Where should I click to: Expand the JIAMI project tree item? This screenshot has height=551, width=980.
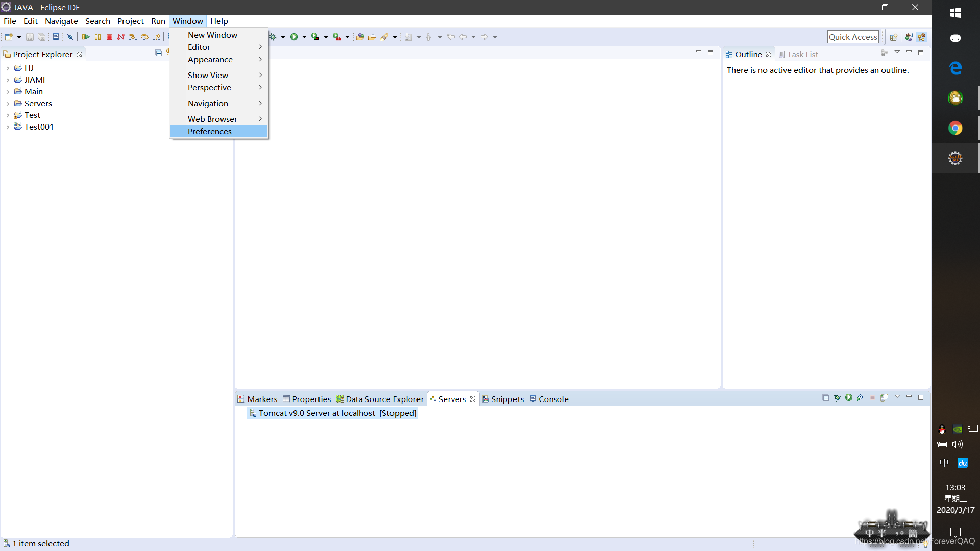[x=8, y=80]
